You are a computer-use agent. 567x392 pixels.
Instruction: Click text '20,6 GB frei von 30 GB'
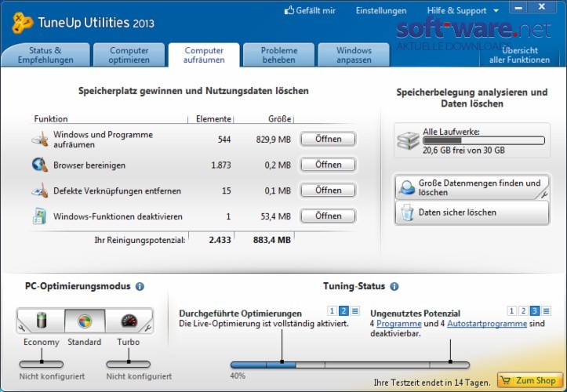click(x=463, y=151)
